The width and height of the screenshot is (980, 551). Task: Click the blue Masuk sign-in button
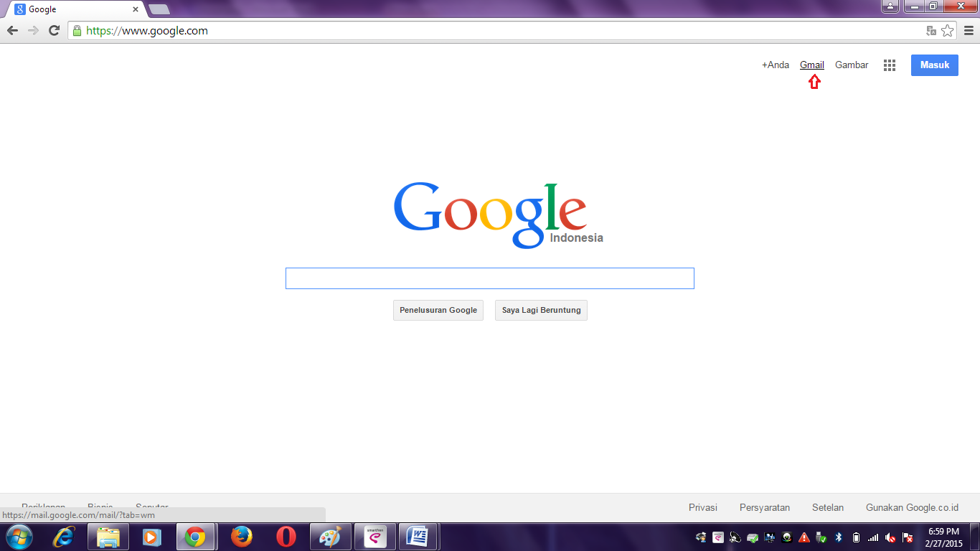(x=935, y=65)
